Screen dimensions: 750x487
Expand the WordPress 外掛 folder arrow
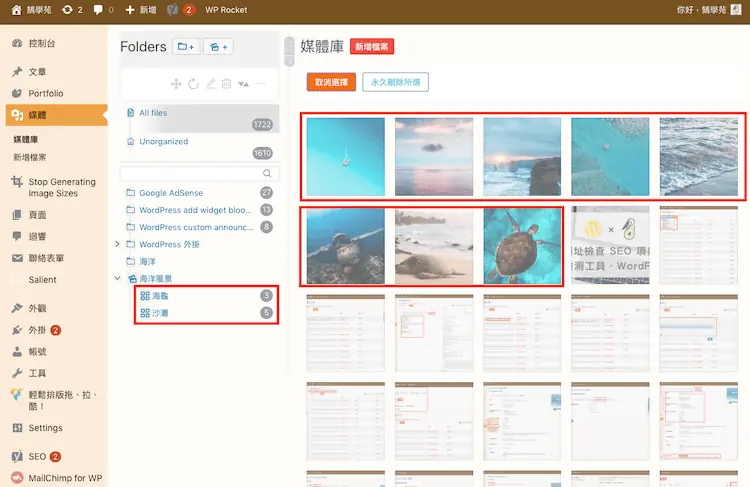click(117, 244)
